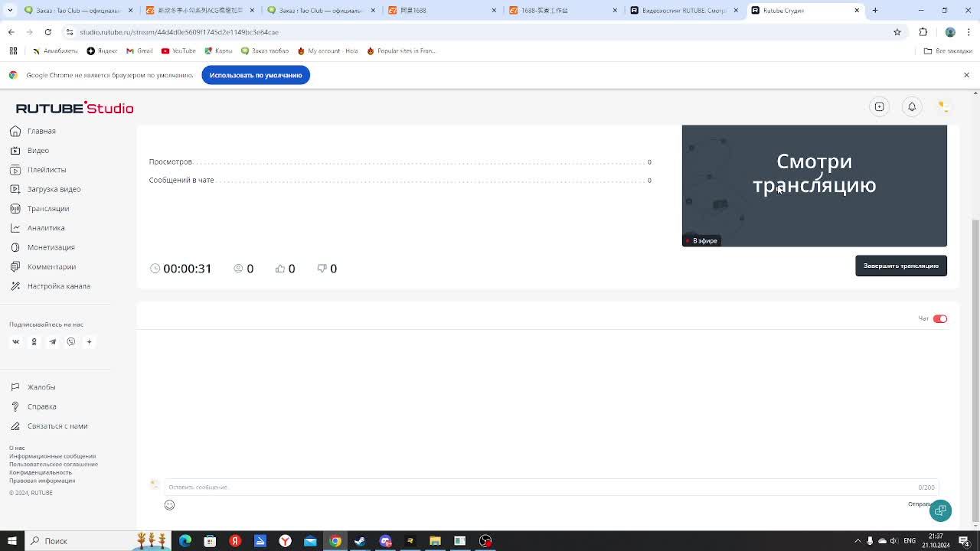The width and height of the screenshot is (980, 551).
Task: Click the Odnoklassniki social icon
Action: point(34,341)
